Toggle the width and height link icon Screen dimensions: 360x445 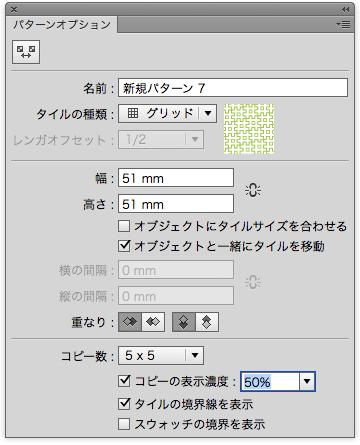coord(253,190)
